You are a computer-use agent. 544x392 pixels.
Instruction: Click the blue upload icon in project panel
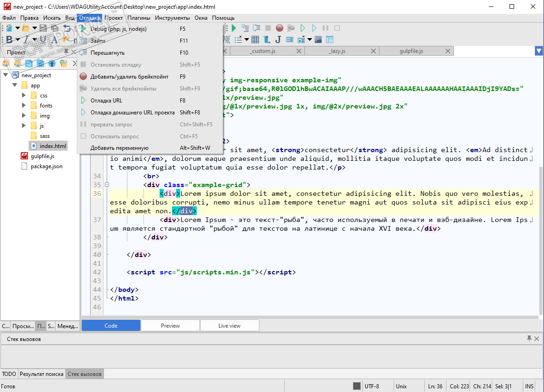tap(52, 63)
